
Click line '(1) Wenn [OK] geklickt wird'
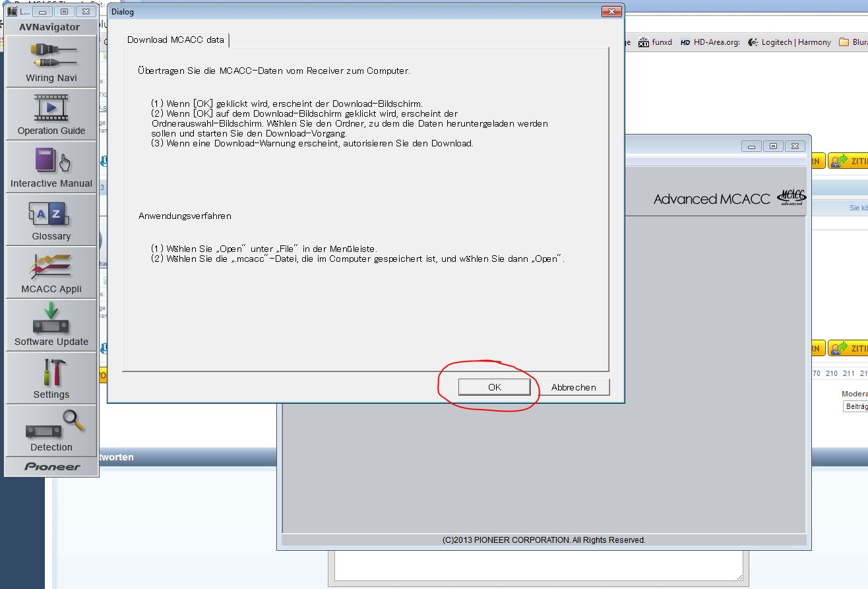(x=286, y=104)
